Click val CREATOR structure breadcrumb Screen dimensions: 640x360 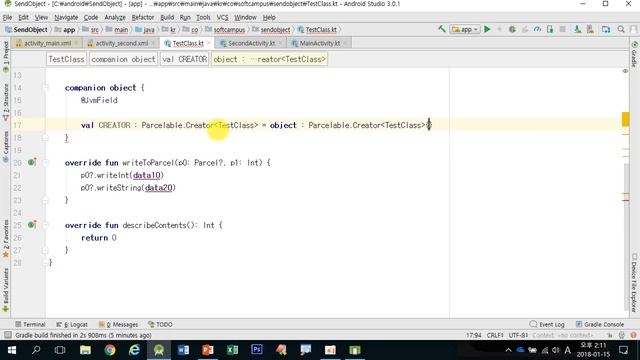(184, 59)
